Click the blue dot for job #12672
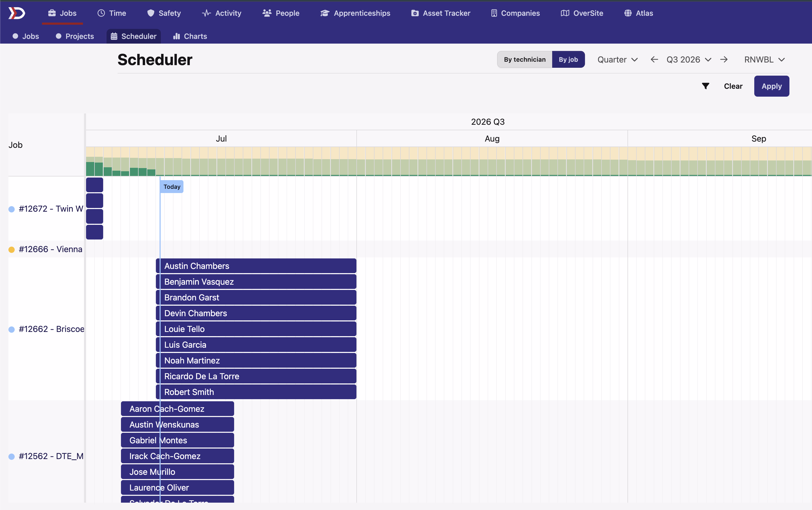This screenshot has width=812, height=510. (x=12, y=209)
